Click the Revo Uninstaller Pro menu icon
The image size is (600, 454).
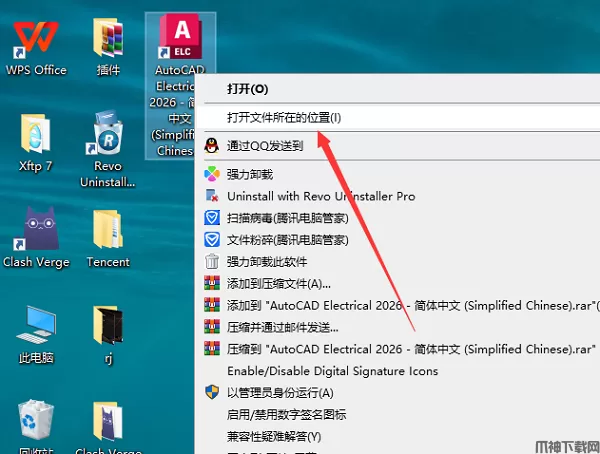[x=212, y=196]
